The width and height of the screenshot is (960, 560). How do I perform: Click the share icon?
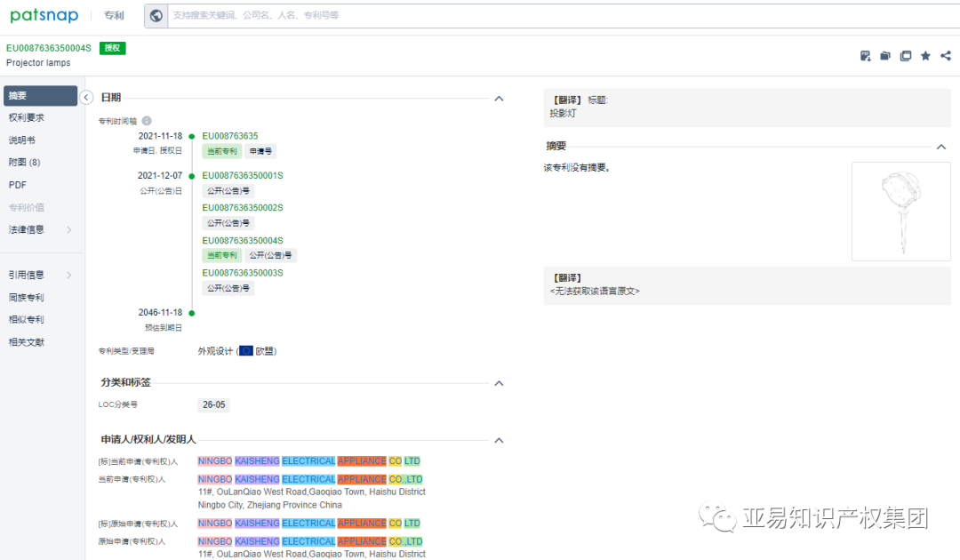(946, 56)
